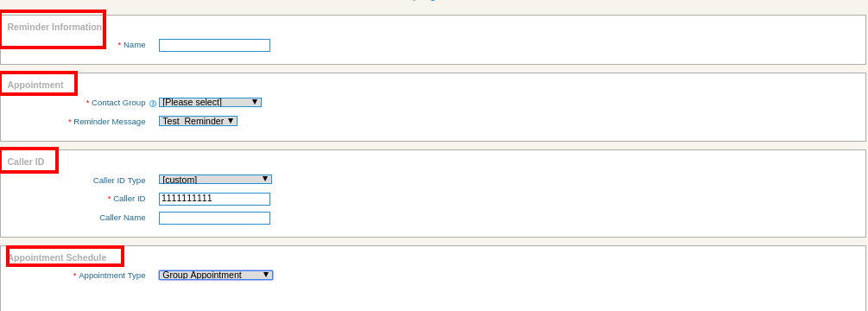Click the [custom] dropdown arrow

(264, 179)
